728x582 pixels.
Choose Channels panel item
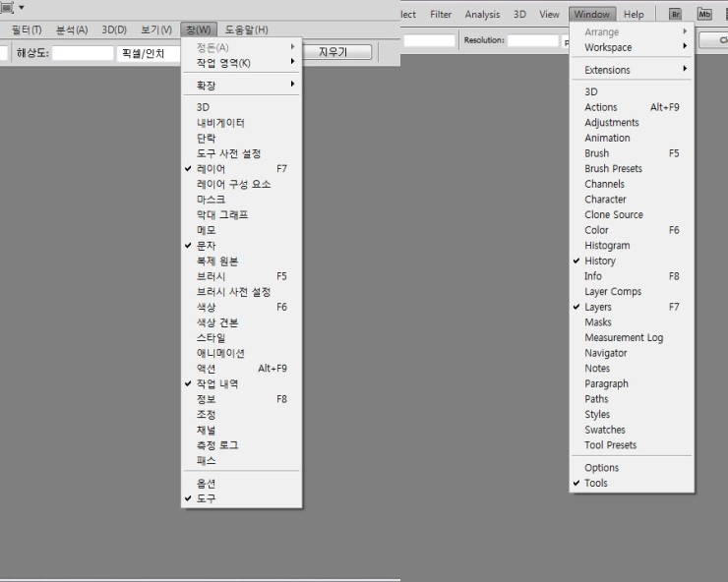point(632,184)
